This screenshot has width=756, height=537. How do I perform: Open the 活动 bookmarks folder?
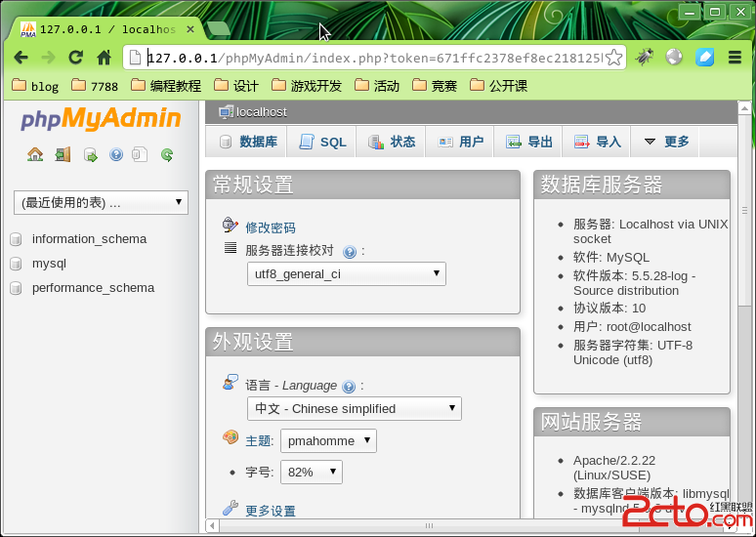(377, 86)
